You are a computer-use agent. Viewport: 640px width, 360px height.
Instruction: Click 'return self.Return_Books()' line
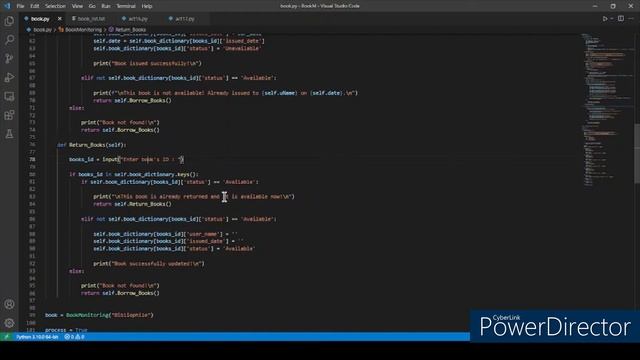[x=132, y=204]
